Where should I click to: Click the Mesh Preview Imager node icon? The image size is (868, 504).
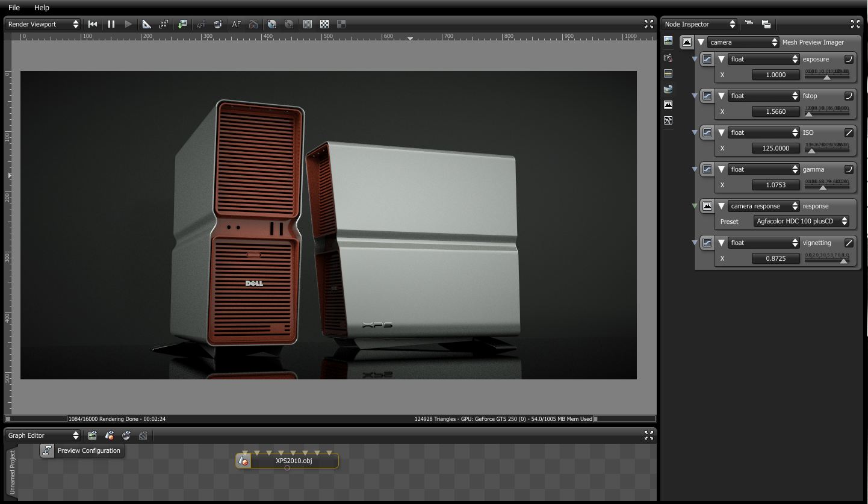pyautogui.click(x=687, y=42)
